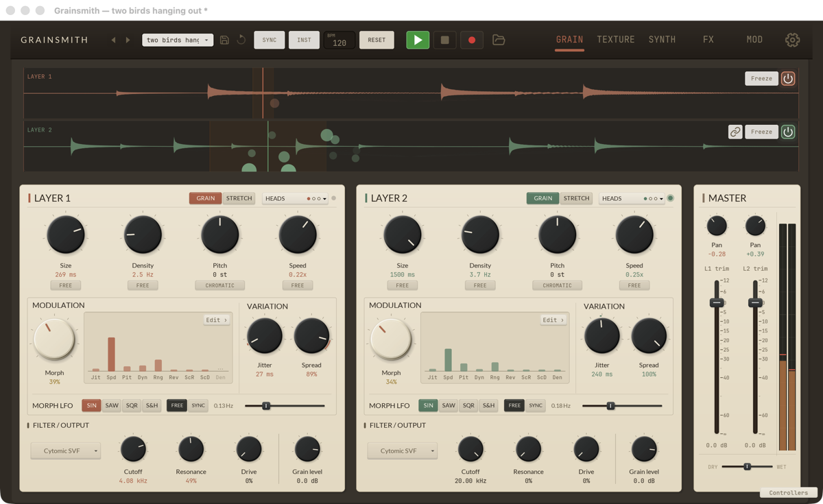Save the current preset
This screenshot has height=504, width=823.
click(x=224, y=40)
